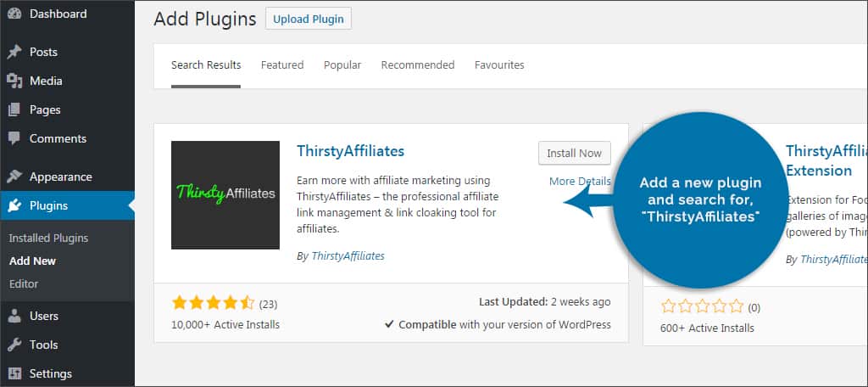Switch to the Popular tab
This screenshot has width=868, height=387.
coord(342,65)
